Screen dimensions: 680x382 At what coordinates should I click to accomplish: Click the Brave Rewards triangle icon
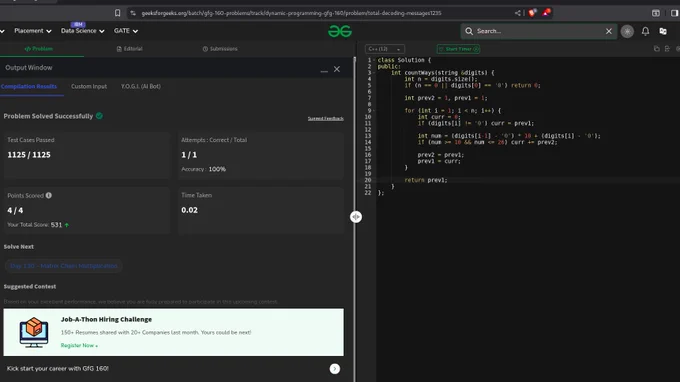click(x=546, y=13)
